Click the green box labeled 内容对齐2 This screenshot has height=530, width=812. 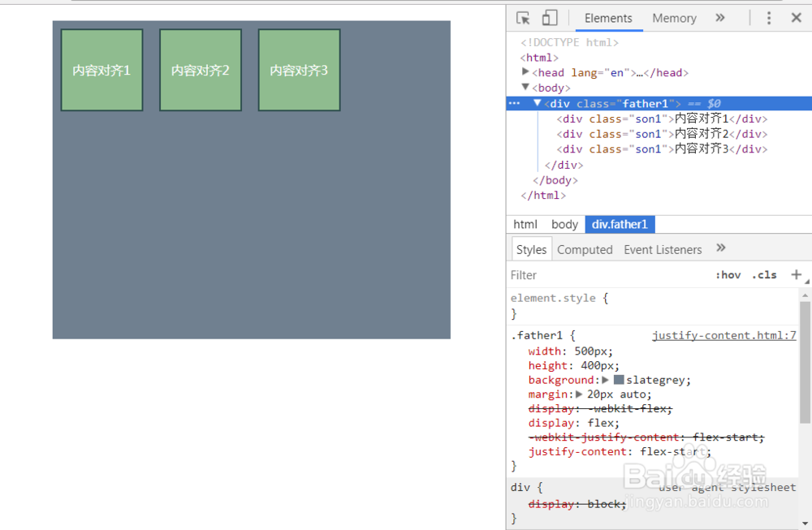201,70
